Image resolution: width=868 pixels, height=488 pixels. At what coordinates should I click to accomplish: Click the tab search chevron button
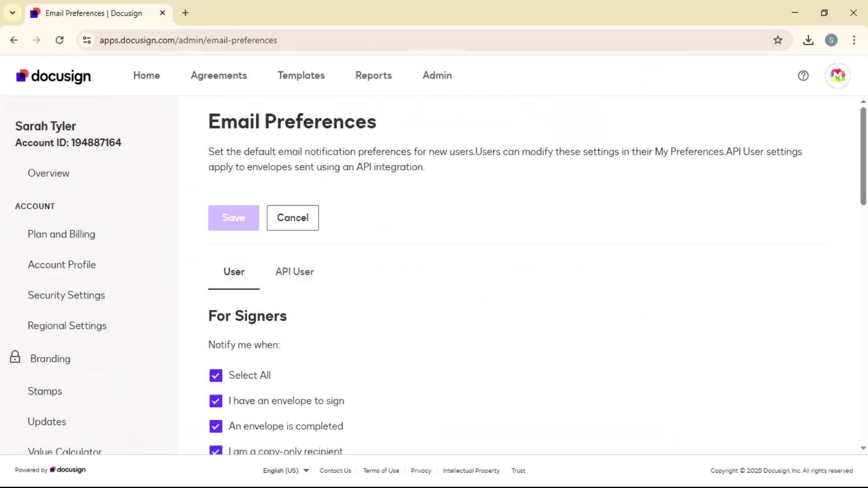13,13
